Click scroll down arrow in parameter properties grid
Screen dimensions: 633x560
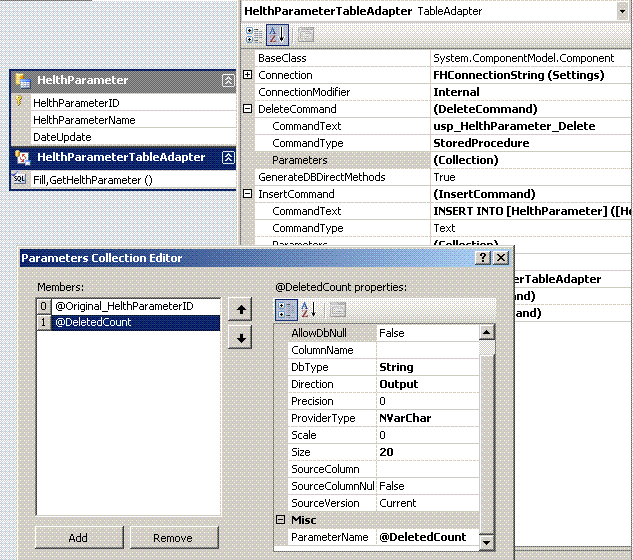pyautogui.click(x=486, y=542)
